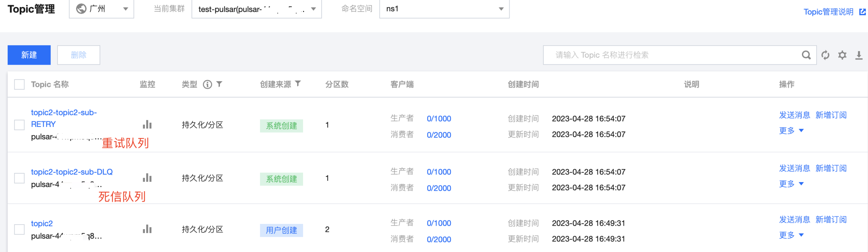
Task: Open the table settings gear icon
Action: tap(842, 55)
